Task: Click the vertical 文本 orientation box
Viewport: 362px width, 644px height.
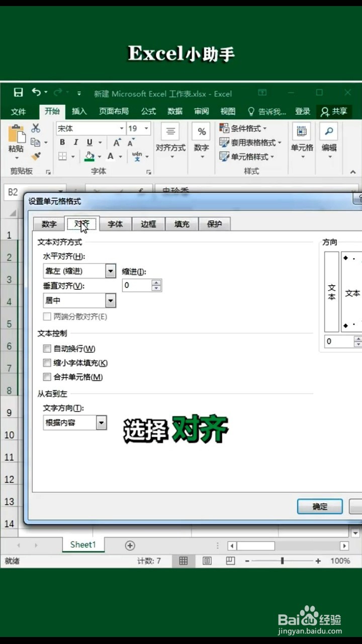Action: point(332,291)
